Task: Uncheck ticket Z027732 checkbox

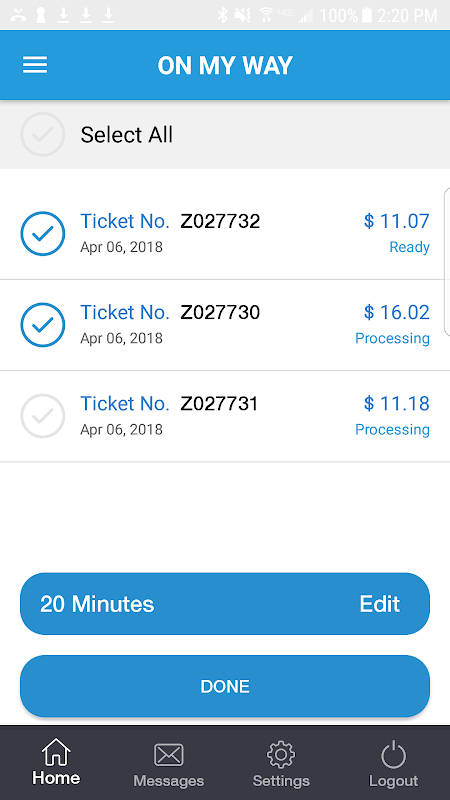Action: (43, 234)
